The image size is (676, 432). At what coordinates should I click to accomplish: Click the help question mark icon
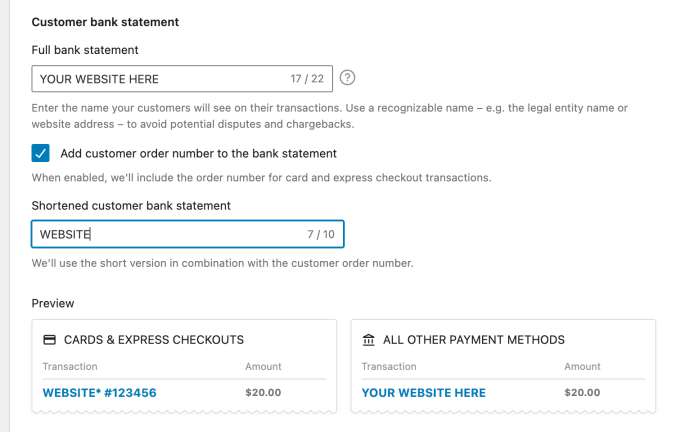point(347,78)
